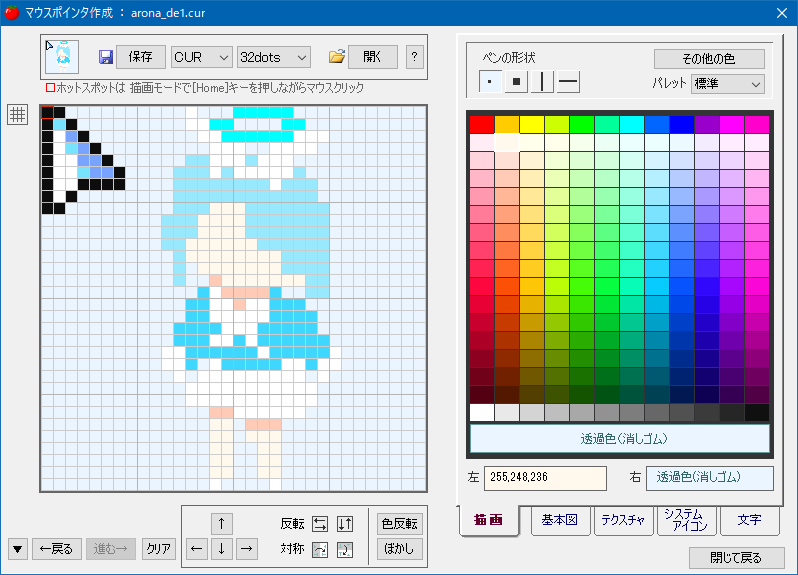Viewport: 798px width, 575px height.
Task: Pick the pure green swatch in top row
Action: (582, 124)
